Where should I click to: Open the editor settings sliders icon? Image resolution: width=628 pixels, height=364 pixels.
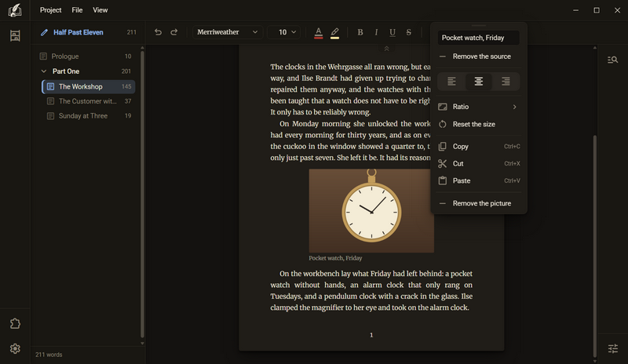click(x=613, y=348)
